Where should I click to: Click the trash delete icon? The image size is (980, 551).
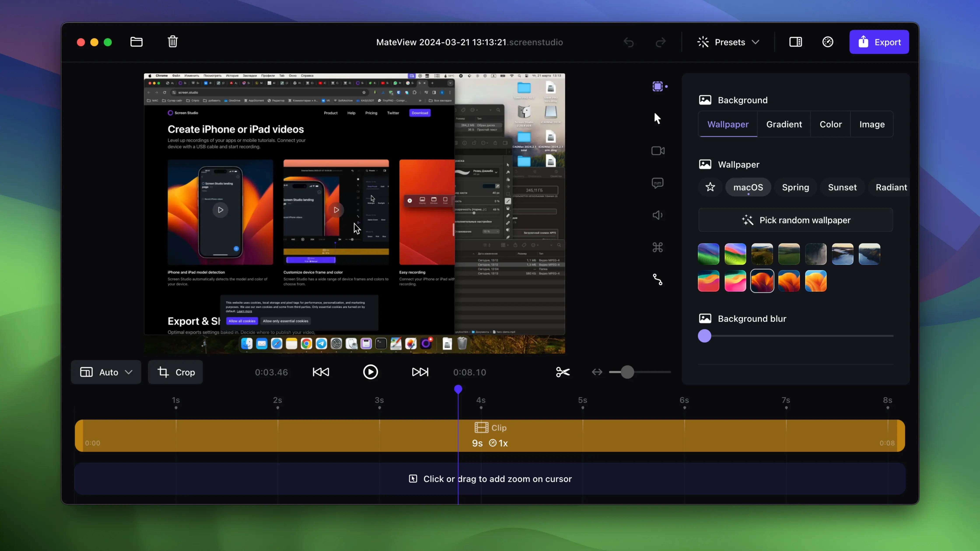(172, 42)
